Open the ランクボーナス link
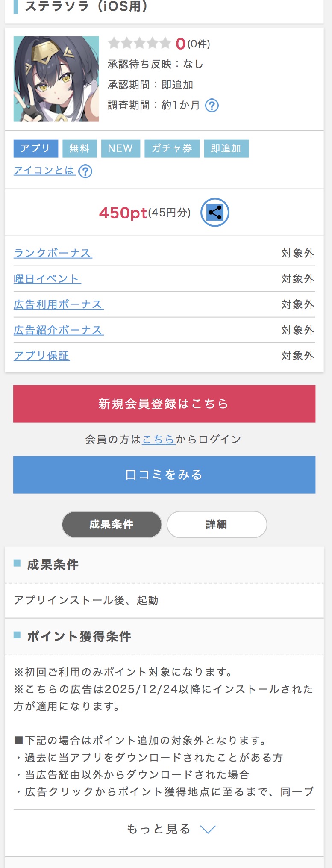Image resolution: width=332 pixels, height=868 pixels. [53, 253]
